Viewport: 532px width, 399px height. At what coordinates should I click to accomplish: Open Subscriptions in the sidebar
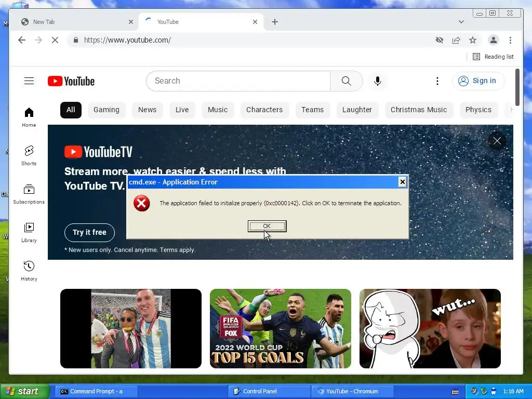click(29, 194)
